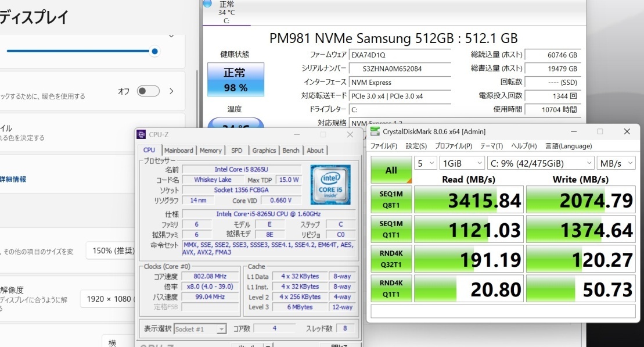Open the MB/s unit dropdown
The image size is (644, 347).
616,163
